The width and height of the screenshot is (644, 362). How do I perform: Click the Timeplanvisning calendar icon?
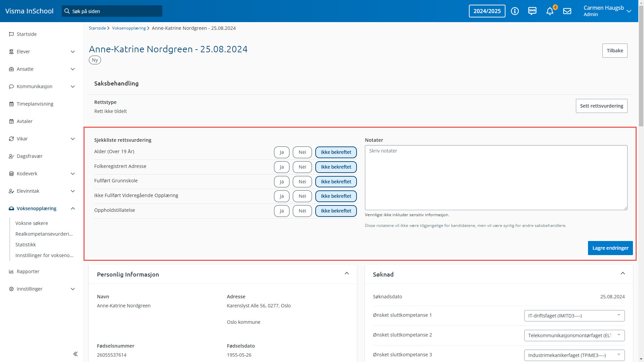coord(11,104)
